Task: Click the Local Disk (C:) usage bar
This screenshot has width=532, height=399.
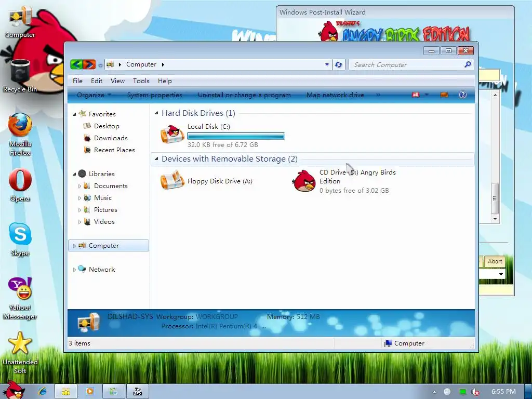Action: tap(236, 136)
